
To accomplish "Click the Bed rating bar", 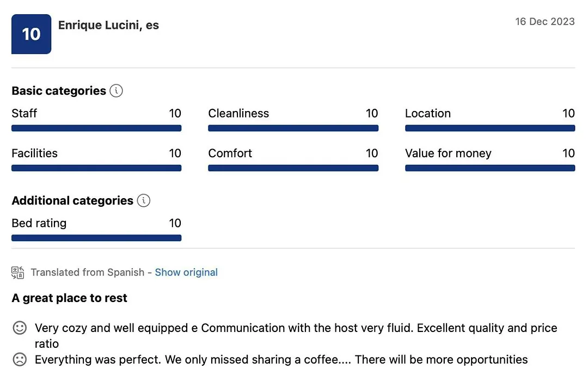I will pyautogui.click(x=96, y=238).
